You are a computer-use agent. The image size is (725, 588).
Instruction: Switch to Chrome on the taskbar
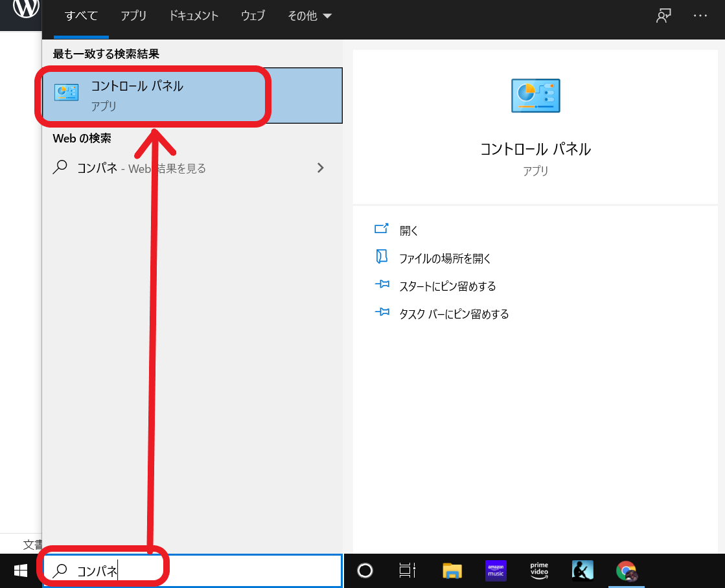coord(627,571)
